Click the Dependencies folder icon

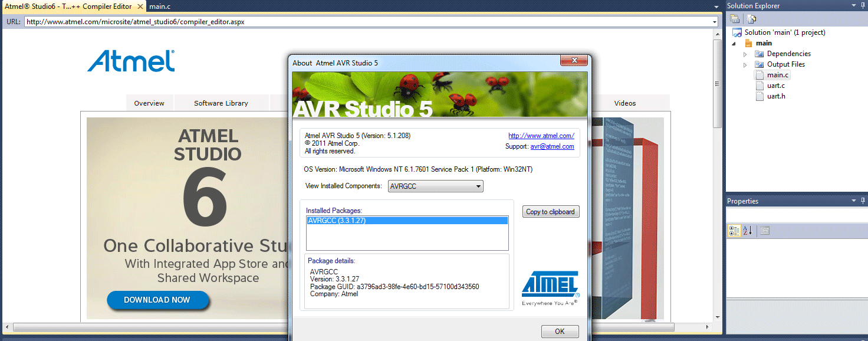(759, 54)
